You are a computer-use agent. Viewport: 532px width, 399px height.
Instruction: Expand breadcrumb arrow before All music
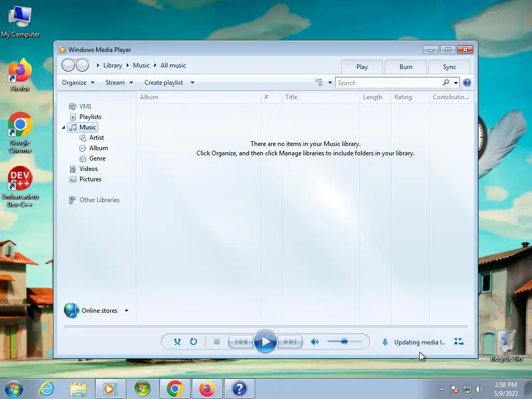(155, 65)
